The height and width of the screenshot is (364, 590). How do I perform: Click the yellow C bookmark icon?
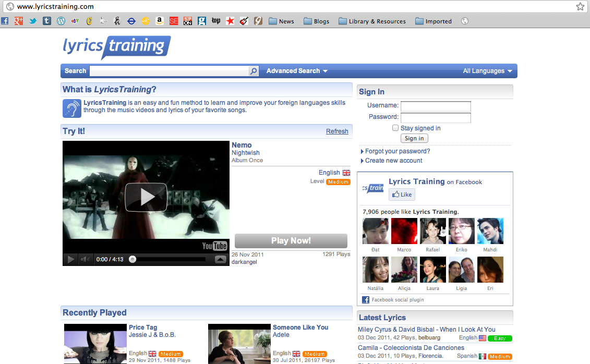(x=89, y=21)
